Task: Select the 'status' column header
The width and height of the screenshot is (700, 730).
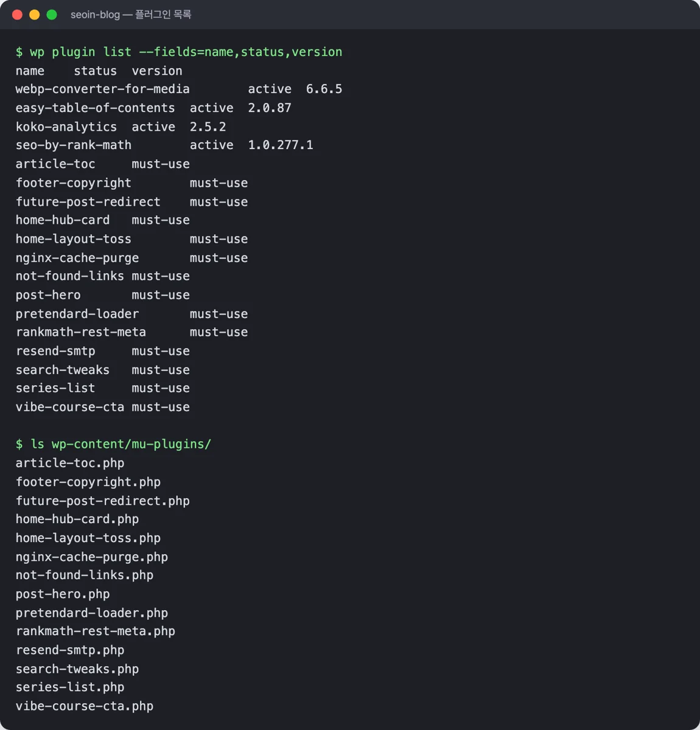Action: tap(95, 71)
